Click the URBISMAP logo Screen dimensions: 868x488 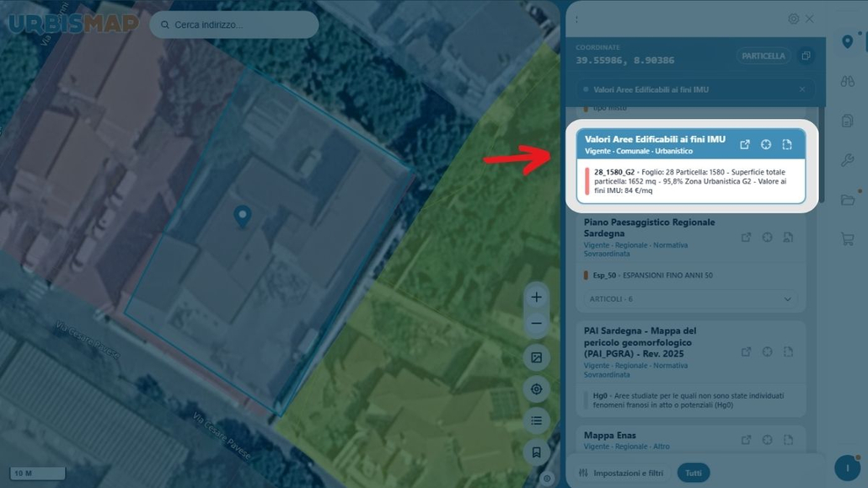pos(73,24)
